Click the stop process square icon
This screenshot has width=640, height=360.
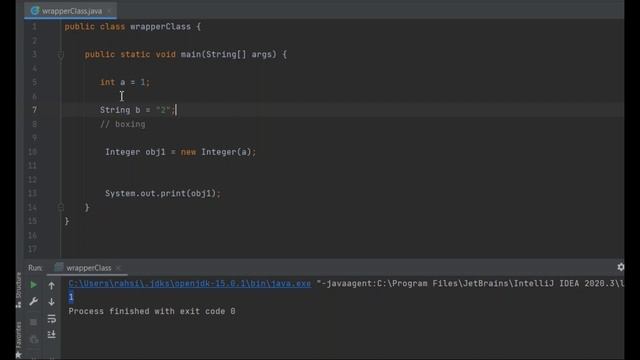click(x=33, y=322)
